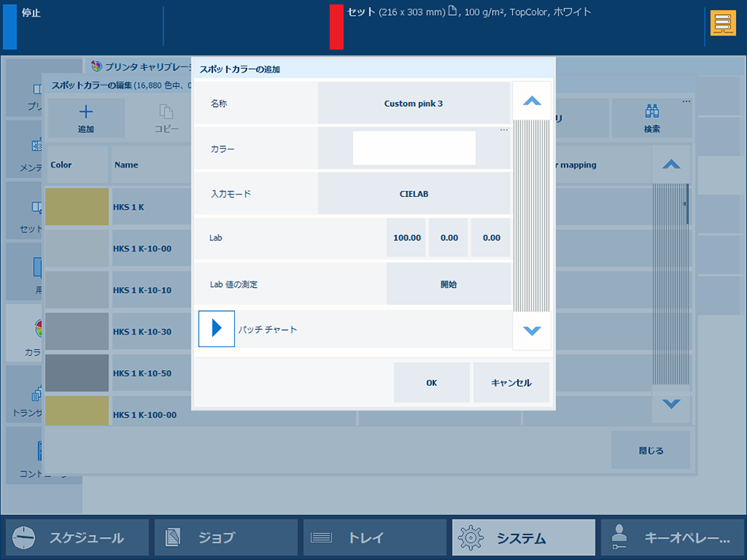
Task: Expand the patch chart triangle
Action: click(x=217, y=328)
